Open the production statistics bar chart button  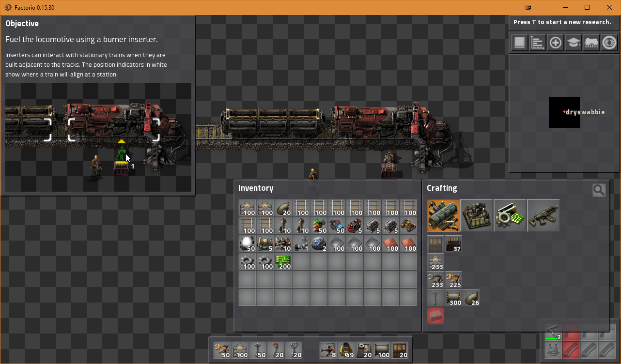pyautogui.click(x=538, y=43)
